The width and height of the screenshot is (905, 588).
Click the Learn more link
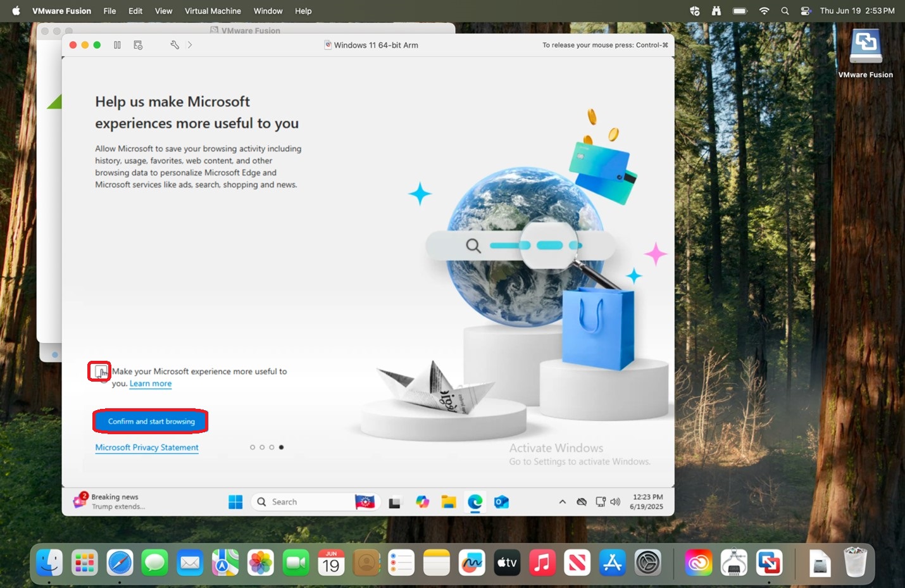click(151, 384)
